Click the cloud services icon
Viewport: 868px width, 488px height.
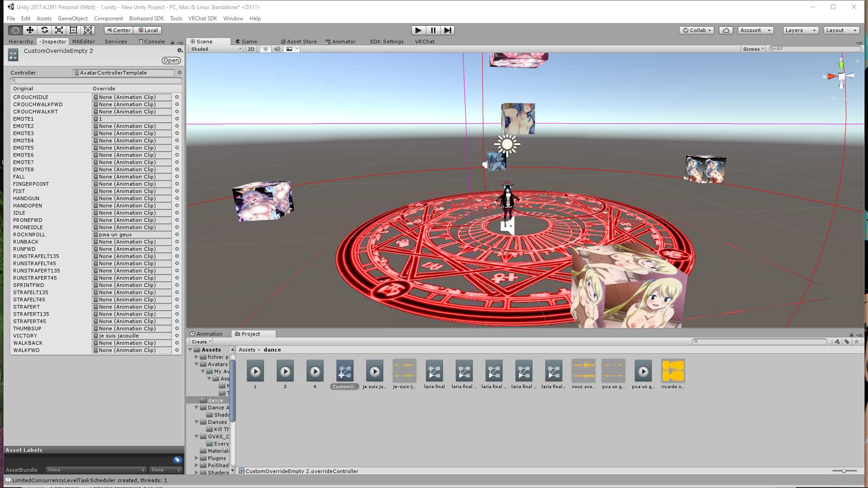pyautogui.click(x=726, y=30)
